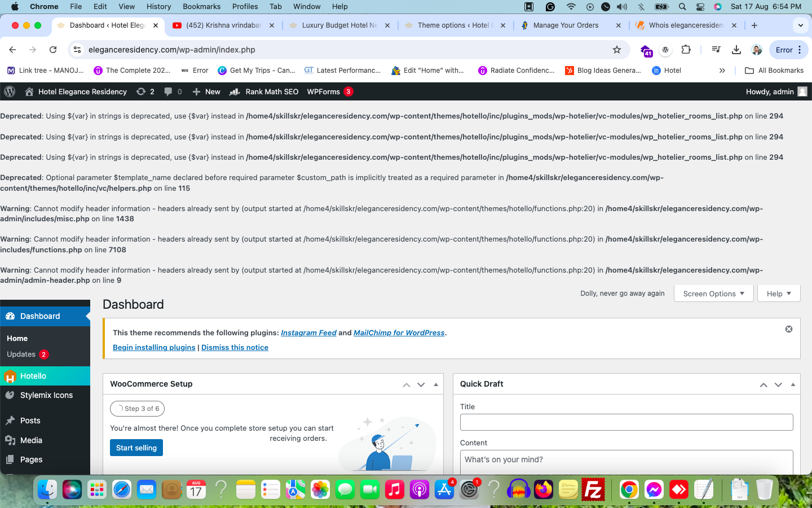This screenshot has width=812, height=508.
Task: View site information icon in address bar
Action: (x=77, y=50)
